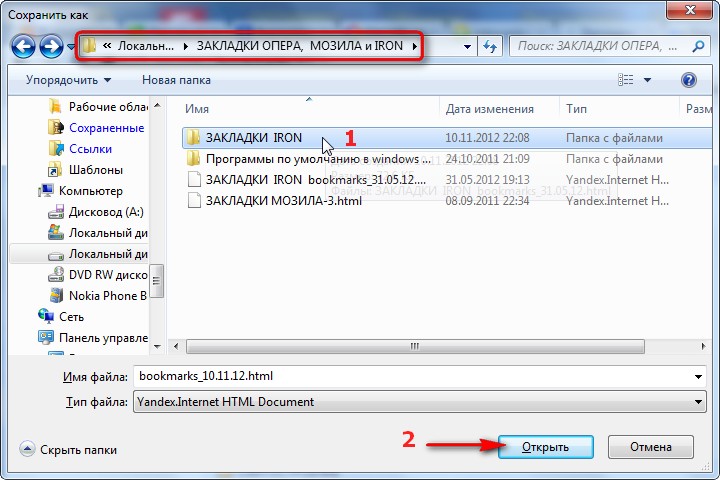Click the refresh button next to address bar
The height and width of the screenshot is (480, 720).
[x=489, y=46]
